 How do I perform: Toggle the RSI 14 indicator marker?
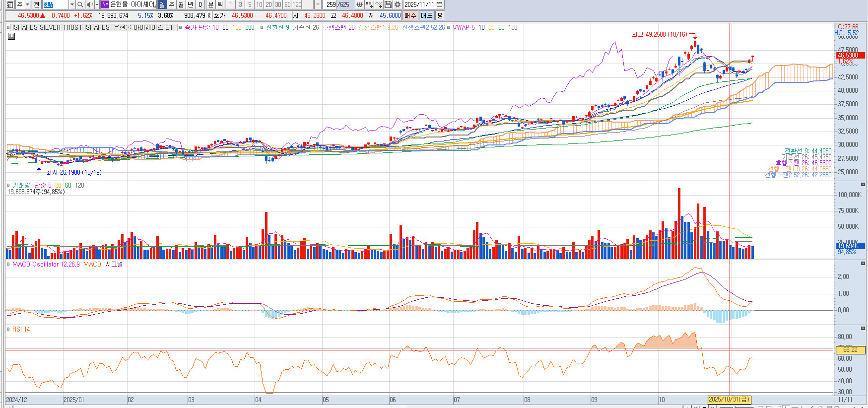[8, 329]
